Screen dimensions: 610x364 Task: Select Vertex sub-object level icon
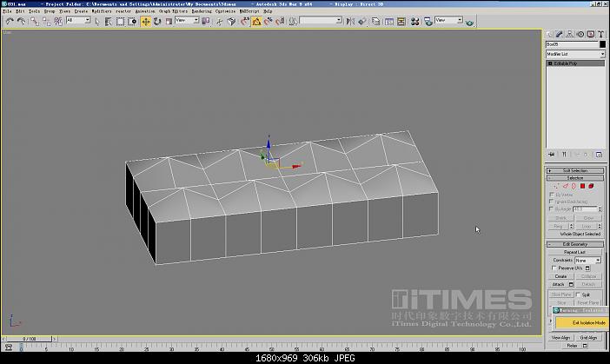[x=556, y=186]
